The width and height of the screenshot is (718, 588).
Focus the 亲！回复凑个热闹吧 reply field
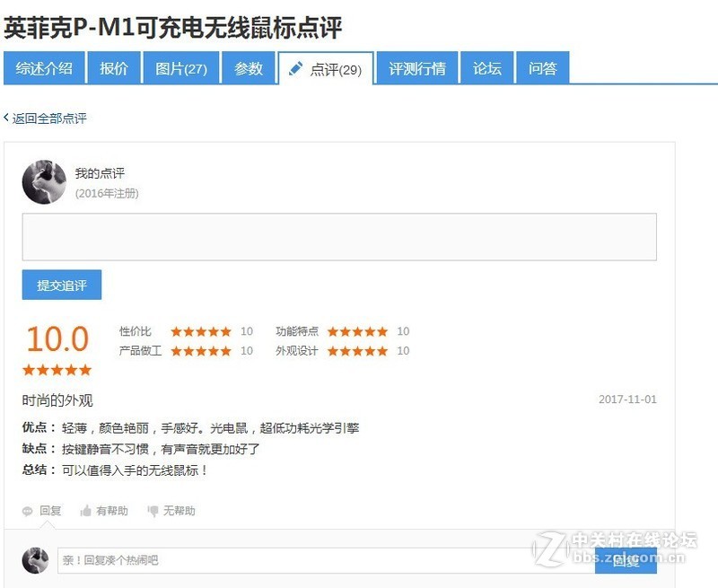tap(326, 560)
